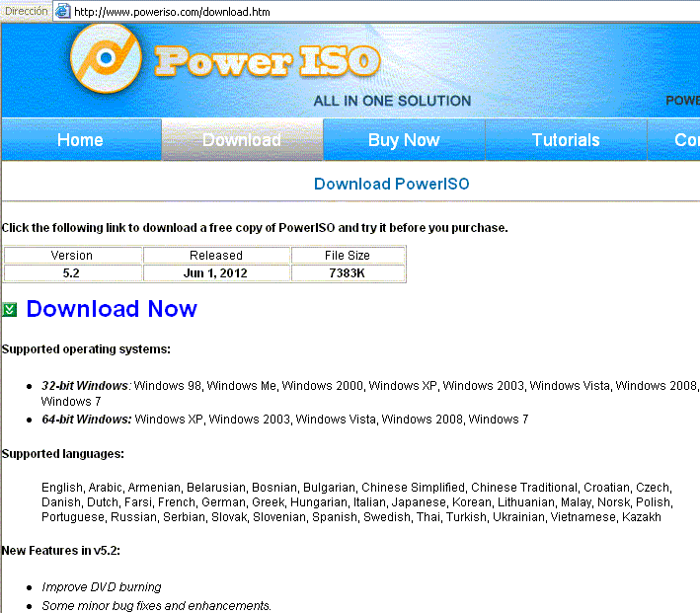Image resolution: width=700 pixels, height=613 pixels.
Task: Click the Released column header
Action: click(216, 256)
